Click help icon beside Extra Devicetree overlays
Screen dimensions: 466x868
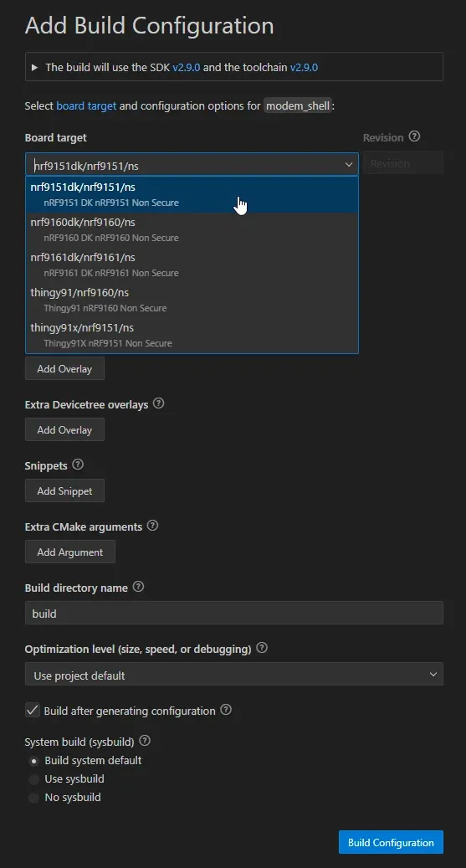158,403
